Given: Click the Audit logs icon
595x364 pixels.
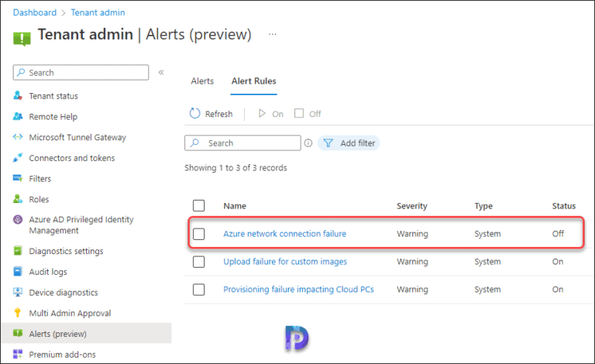Looking at the screenshot, I should point(18,272).
